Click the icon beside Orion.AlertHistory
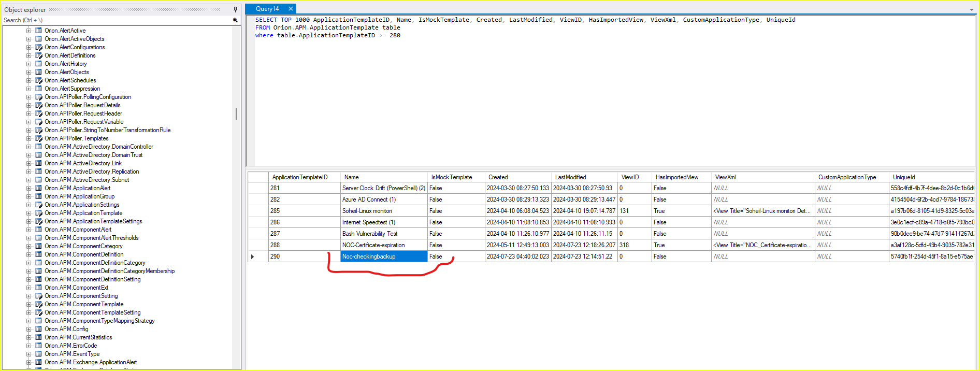The height and width of the screenshot is (371, 980). [38, 64]
